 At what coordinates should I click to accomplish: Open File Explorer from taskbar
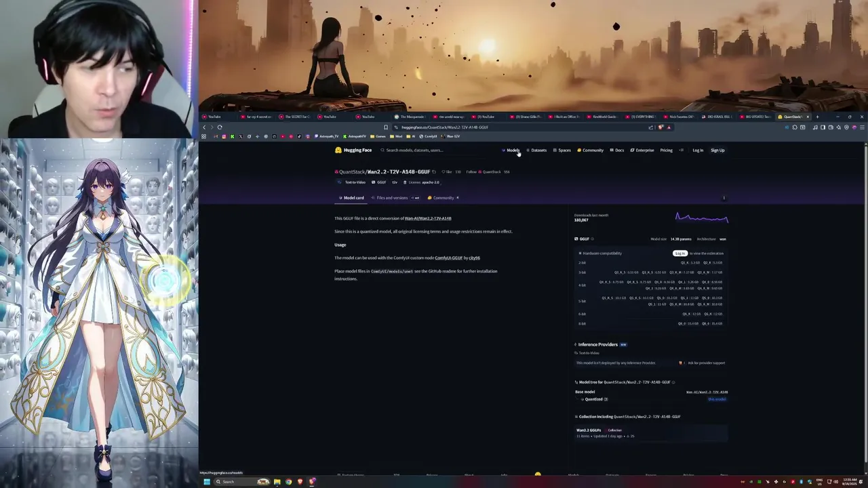277,482
